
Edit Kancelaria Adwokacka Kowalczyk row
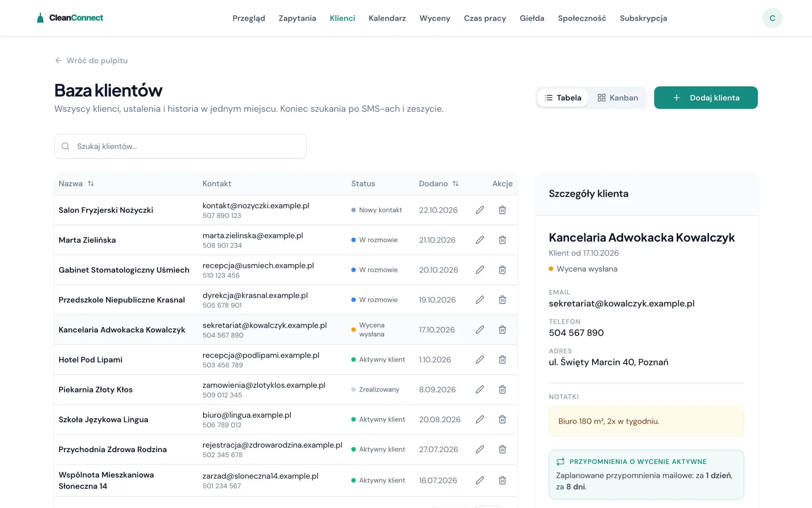click(x=480, y=330)
